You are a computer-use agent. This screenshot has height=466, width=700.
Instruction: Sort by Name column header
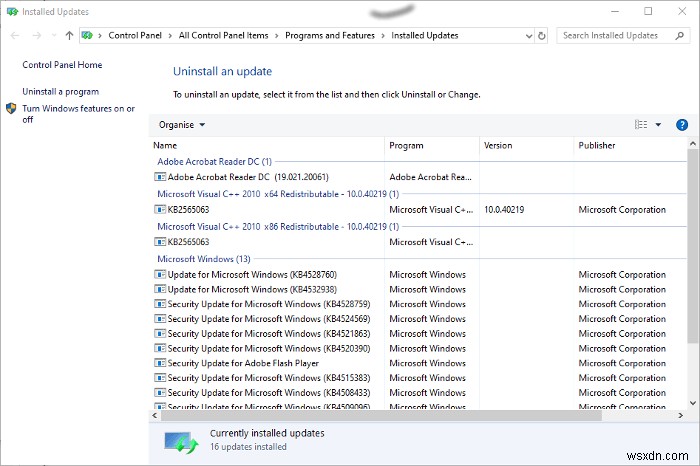click(x=165, y=146)
